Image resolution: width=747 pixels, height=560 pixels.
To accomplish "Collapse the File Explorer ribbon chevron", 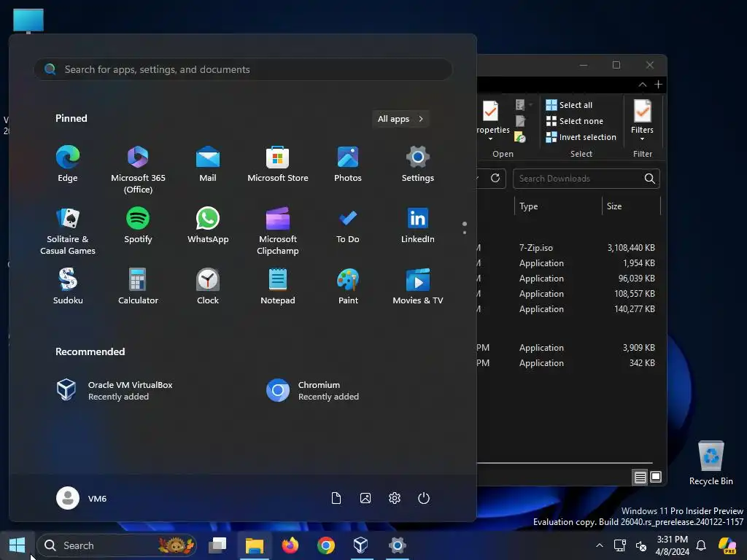I will 642,85.
